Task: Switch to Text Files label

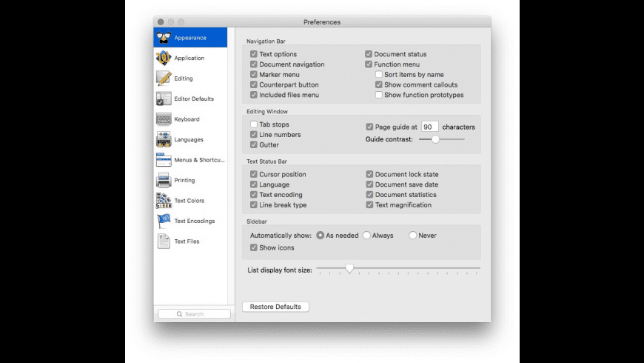Action: pos(187,242)
